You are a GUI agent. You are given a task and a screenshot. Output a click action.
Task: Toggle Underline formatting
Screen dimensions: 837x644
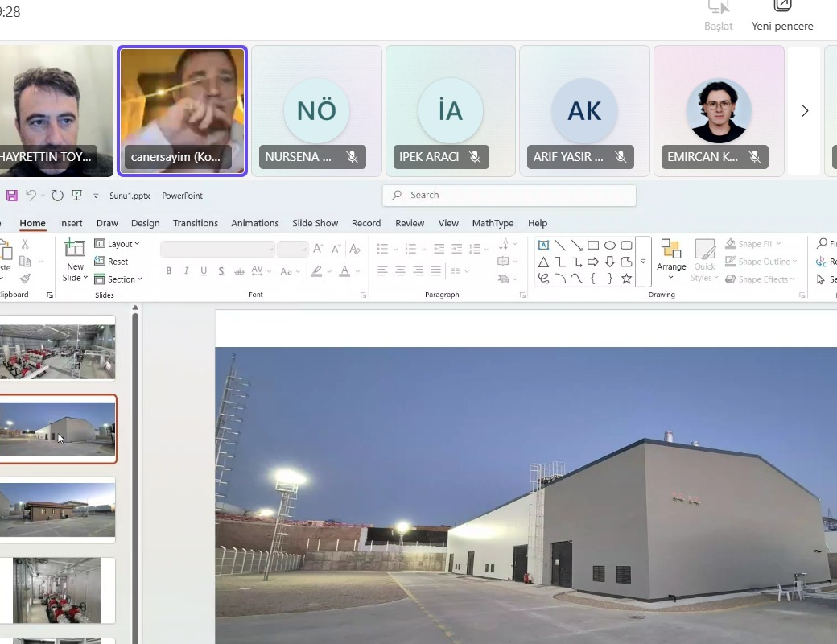tap(204, 271)
